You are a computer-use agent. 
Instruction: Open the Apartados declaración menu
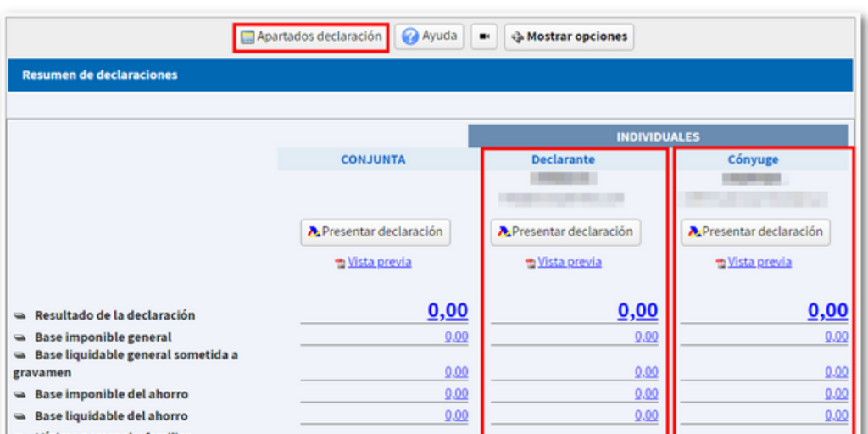pyautogui.click(x=311, y=37)
